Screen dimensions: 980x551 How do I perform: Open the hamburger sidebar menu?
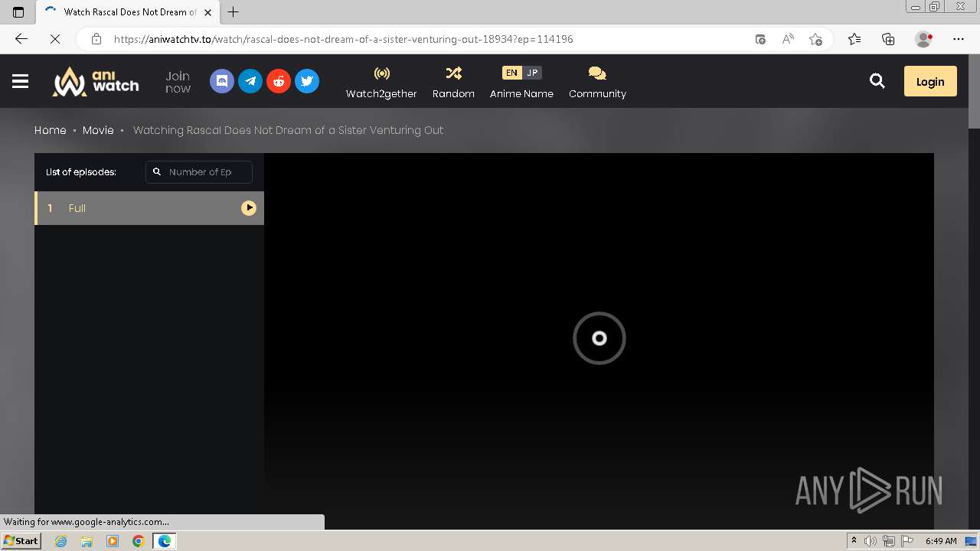click(x=20, y=81)
